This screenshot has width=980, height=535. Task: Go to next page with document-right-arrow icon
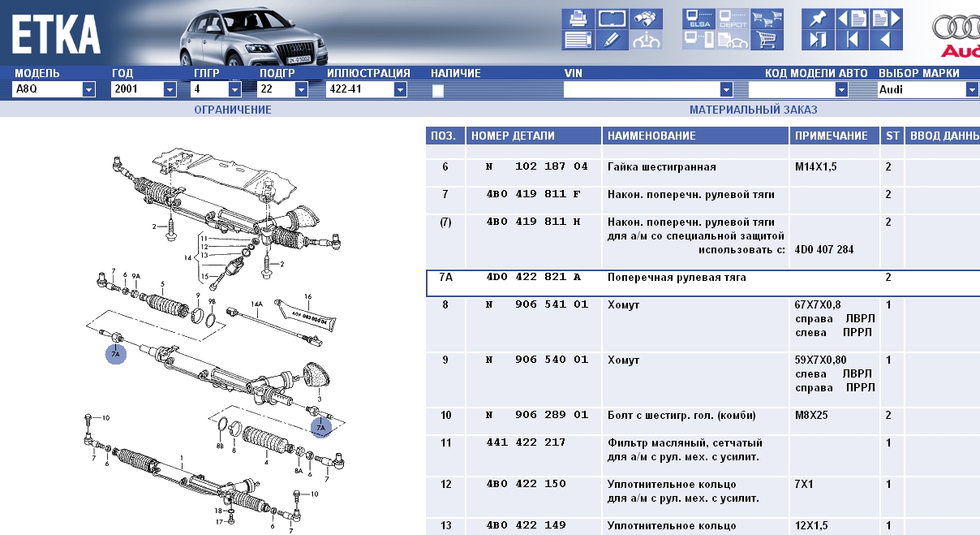[886, 19]
